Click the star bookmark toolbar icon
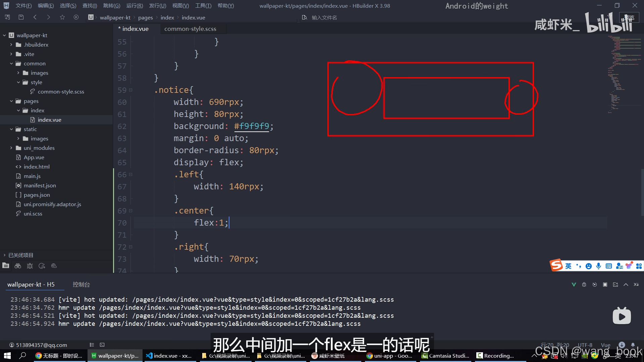Screen dimensions: 644x362 (62, 17)
